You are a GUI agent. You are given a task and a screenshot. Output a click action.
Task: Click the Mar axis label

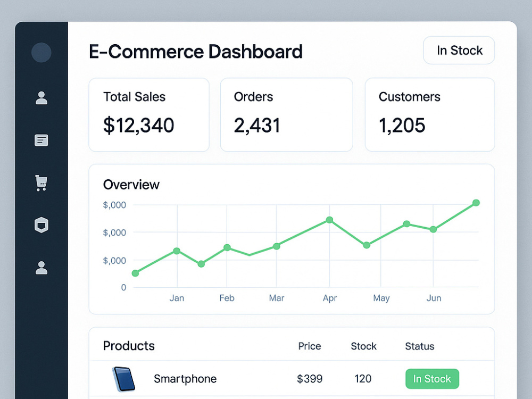277,298
